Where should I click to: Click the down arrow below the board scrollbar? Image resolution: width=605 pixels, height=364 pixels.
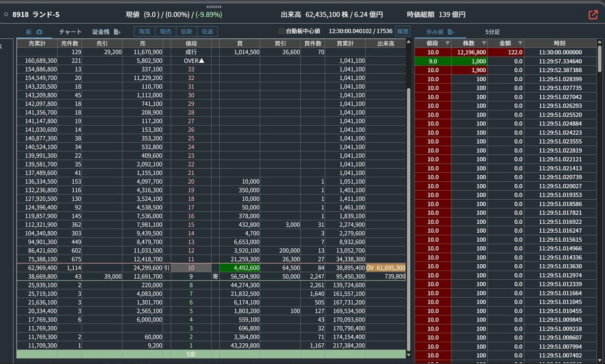coord(407,354)
